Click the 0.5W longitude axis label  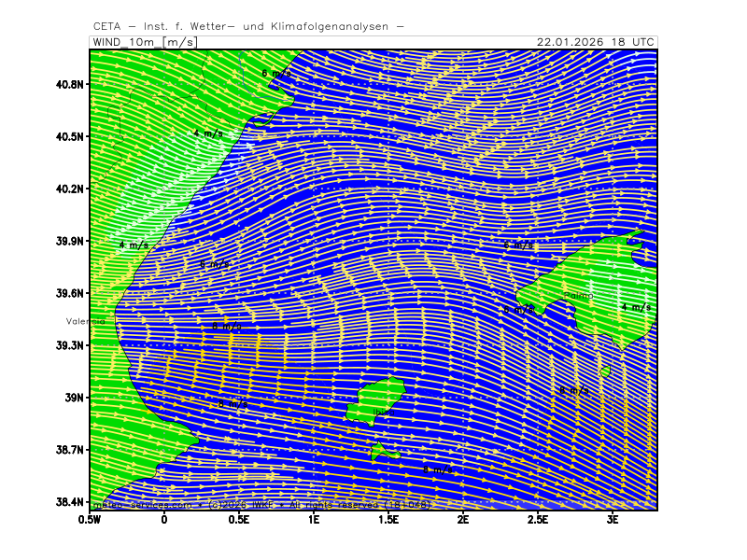click(x=90, y=519)
